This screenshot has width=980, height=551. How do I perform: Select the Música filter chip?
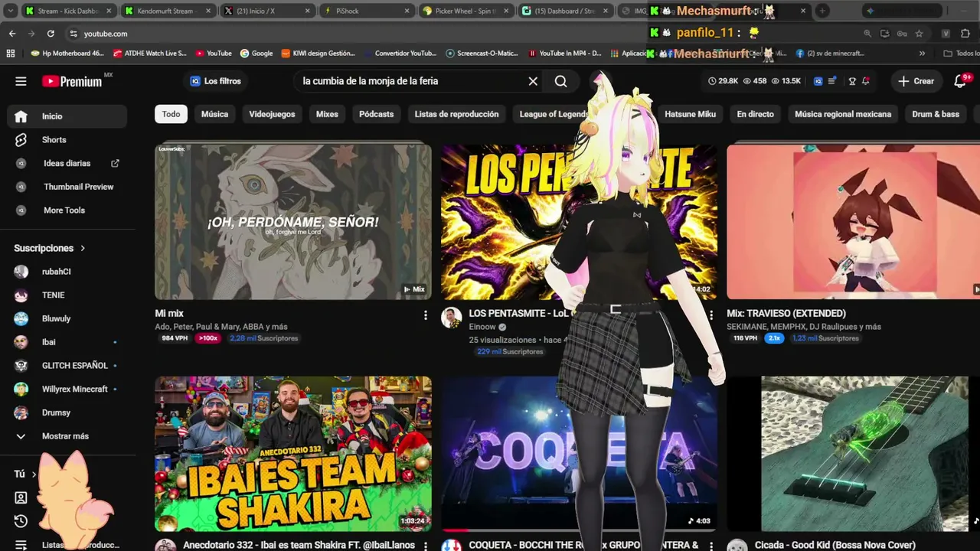(x=214, y=114)
